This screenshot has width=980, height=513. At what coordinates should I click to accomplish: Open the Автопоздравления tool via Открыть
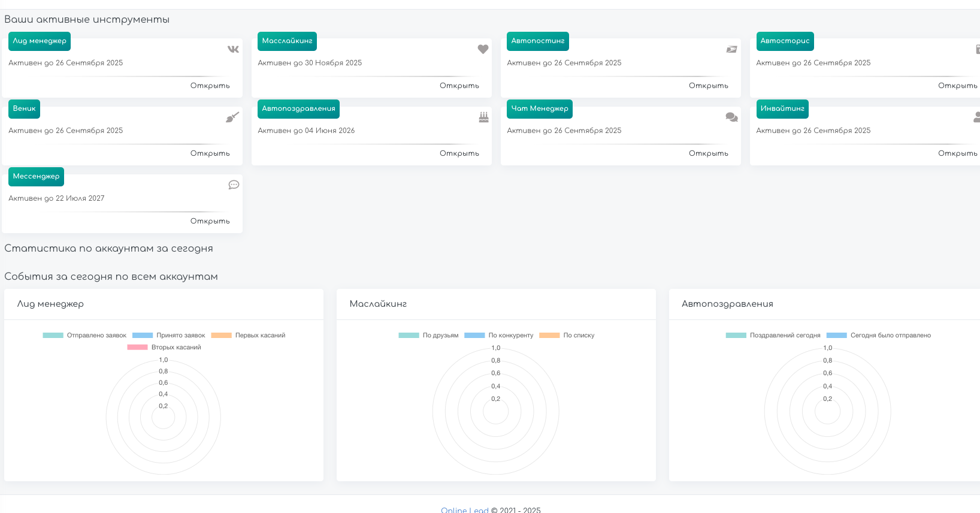pos(459,153)
